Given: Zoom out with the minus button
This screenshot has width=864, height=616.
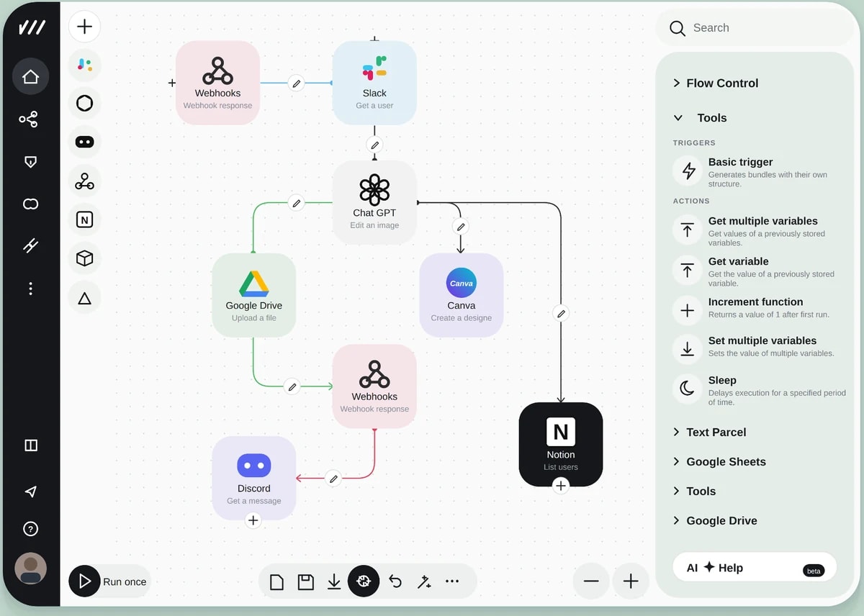Looking at the screenshot, I should click(591, 581).
